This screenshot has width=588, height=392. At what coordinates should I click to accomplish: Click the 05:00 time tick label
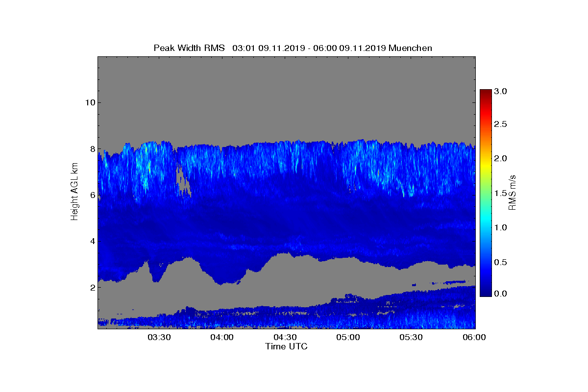[348, 337]
